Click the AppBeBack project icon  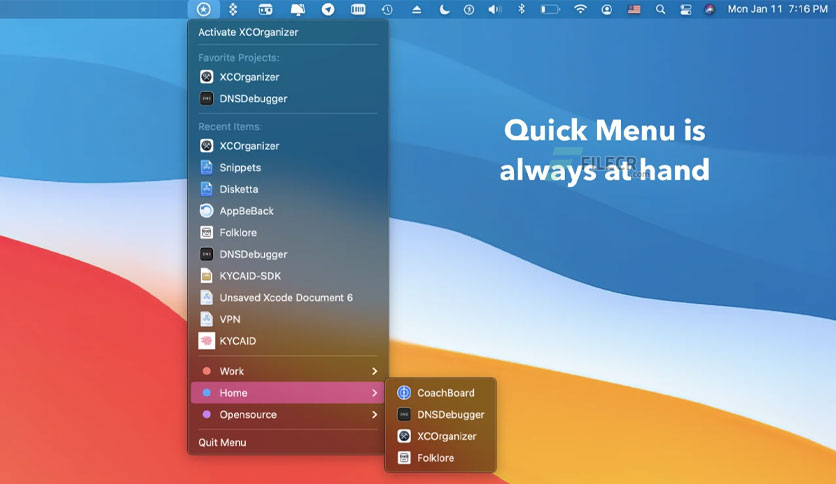click(x=206, y=211)
